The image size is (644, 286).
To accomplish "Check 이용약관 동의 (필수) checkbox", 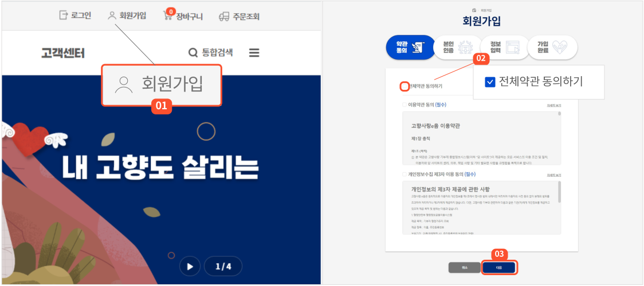I will click(x=405, y=105).
